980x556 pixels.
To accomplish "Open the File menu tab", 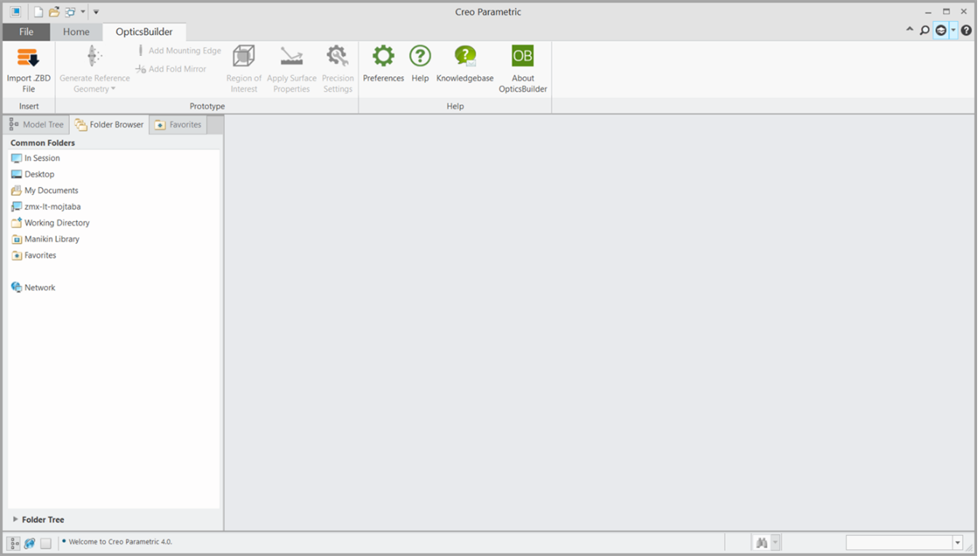I will tap(26, 32).
